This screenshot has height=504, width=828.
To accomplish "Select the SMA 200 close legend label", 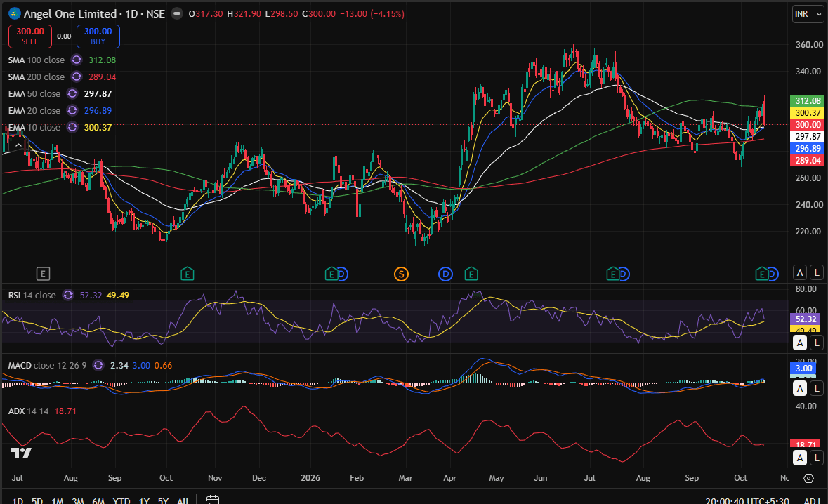I will click(37, 77).
